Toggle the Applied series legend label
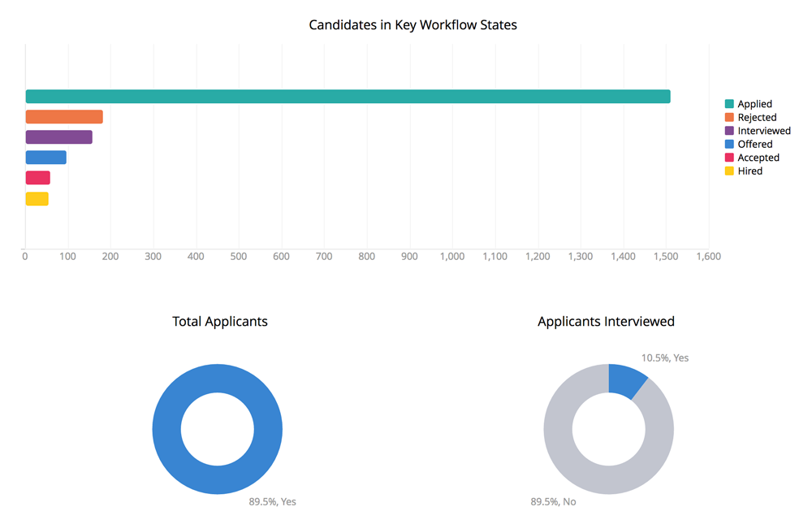This screenshot has height=507, width=812. point(754,104)
